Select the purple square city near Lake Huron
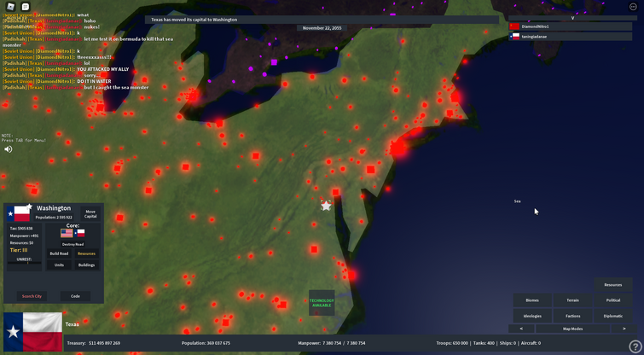This screenshot has width=644, height=355. pyautogui.click(x=274, y=62)
